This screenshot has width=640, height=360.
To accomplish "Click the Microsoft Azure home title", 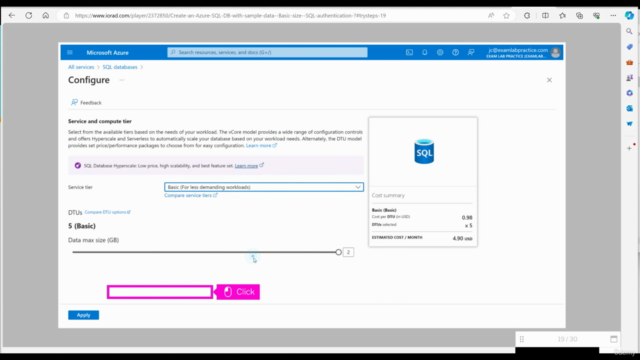I will [107, 53].
